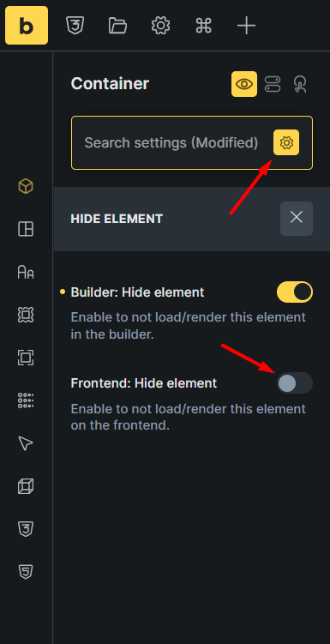Enable the Frontend: Hide element toggle
The image size is (330, 644).
295,383
